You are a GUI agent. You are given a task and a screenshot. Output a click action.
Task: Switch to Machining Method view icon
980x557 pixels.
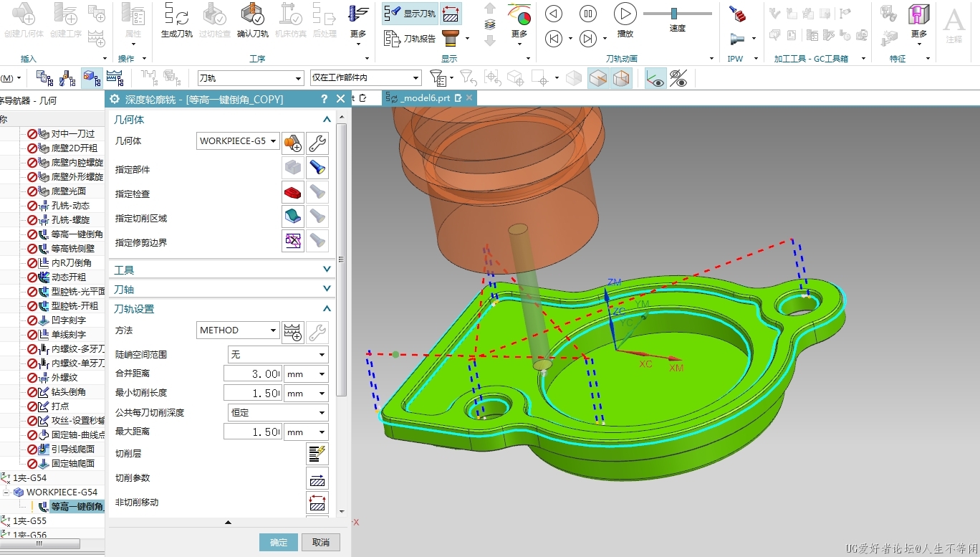point(114,78)
